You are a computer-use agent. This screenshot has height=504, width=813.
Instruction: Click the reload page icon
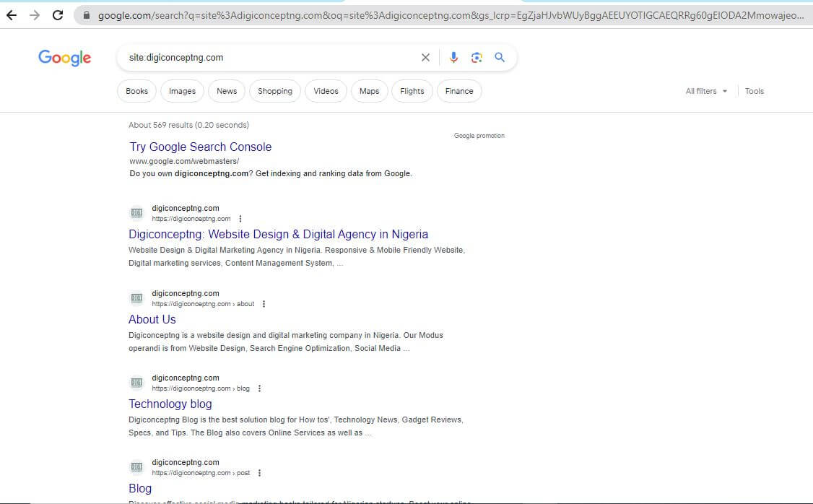[x=57, y=14]
